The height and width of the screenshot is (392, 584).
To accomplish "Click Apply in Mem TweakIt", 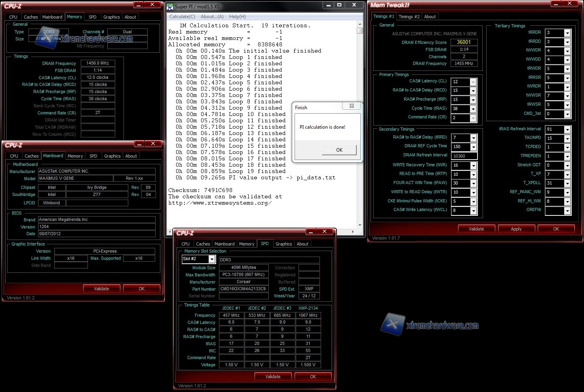I will point(516,229).
